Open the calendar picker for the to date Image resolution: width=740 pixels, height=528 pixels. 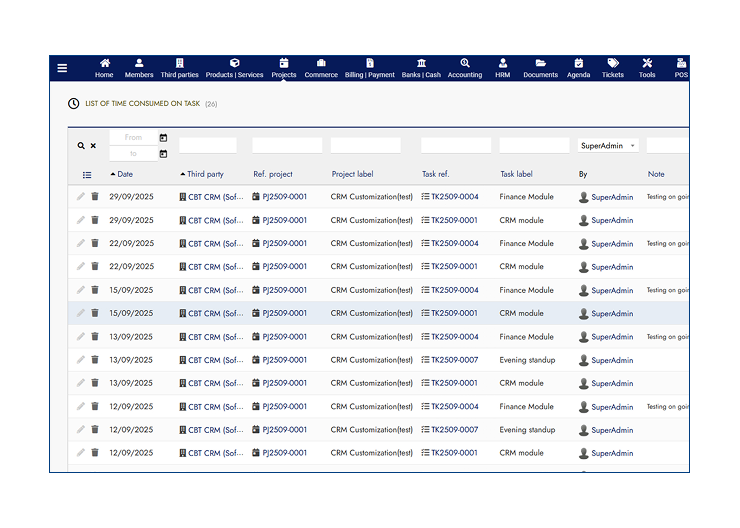[x=163, y=154]
